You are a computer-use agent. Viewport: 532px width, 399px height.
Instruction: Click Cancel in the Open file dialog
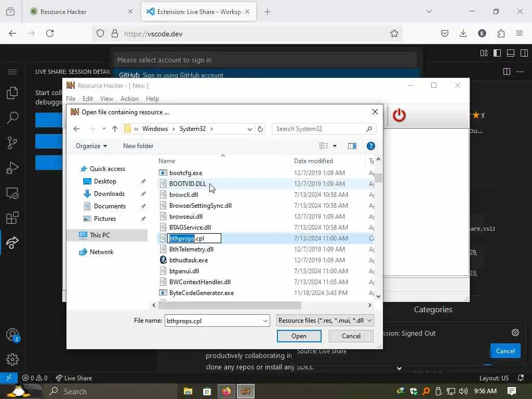pyautogui.click(x=351, y=336)
